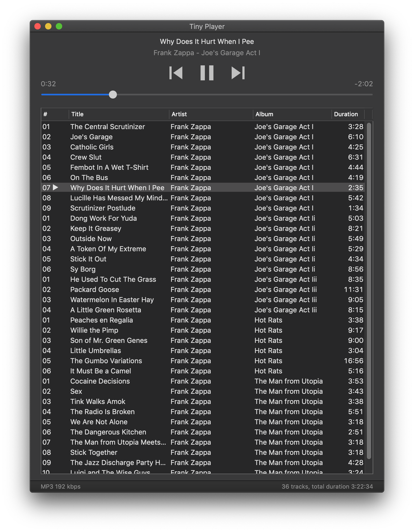Select the Packard Goose track row
The image size is (414, 532).
(x=203, y=289)
